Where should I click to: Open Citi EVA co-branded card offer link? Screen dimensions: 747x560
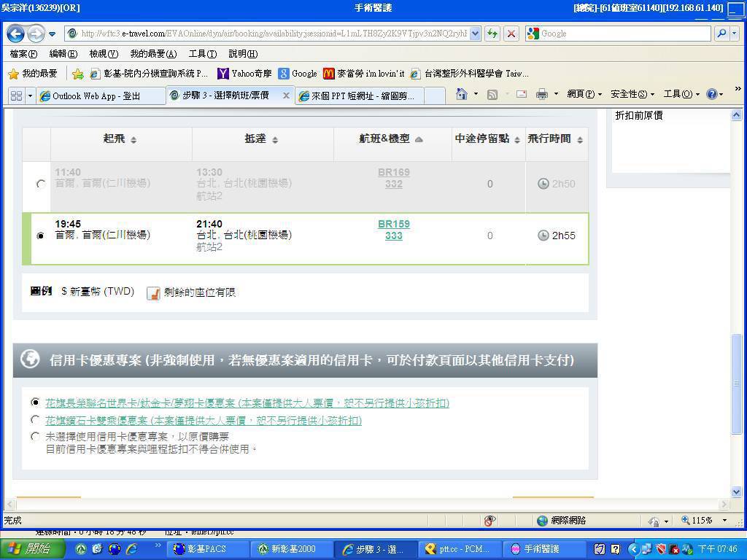click(247, 402)
